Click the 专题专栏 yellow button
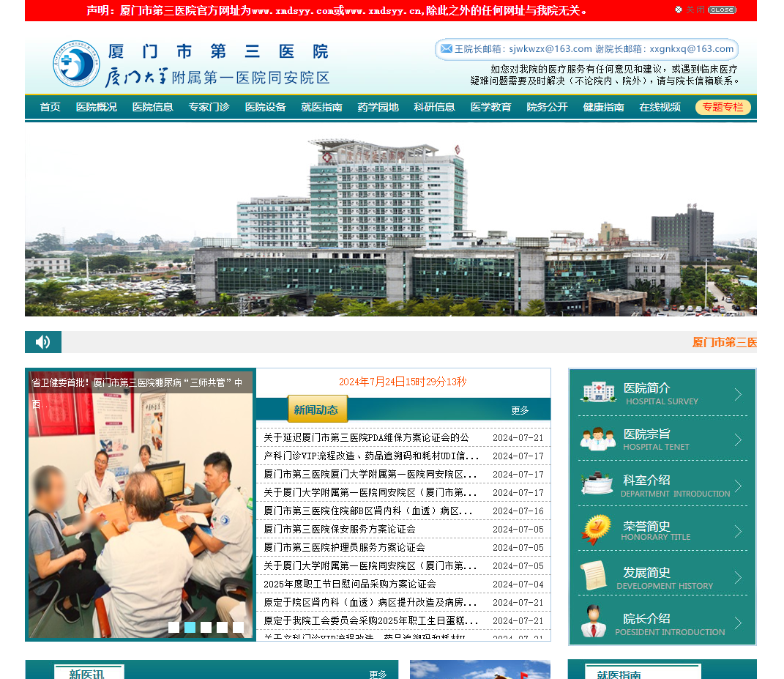The image size is (784, 679). (723, 107)
